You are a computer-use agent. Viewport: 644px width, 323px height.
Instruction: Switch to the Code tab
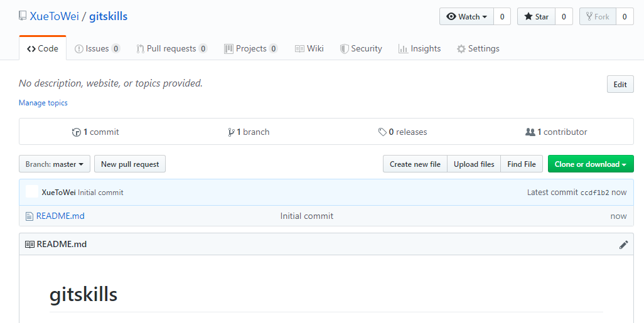pyautogui.click(x=43, y=48)
